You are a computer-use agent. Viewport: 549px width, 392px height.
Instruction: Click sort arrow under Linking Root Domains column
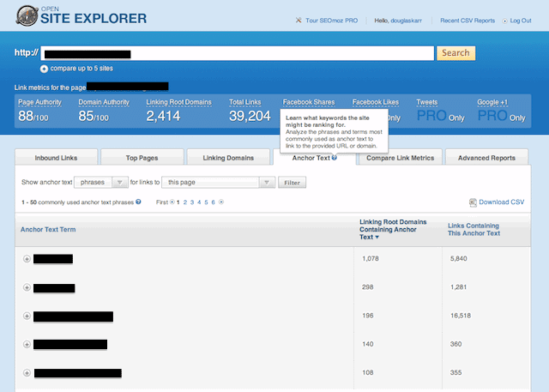tap(377, 238)
